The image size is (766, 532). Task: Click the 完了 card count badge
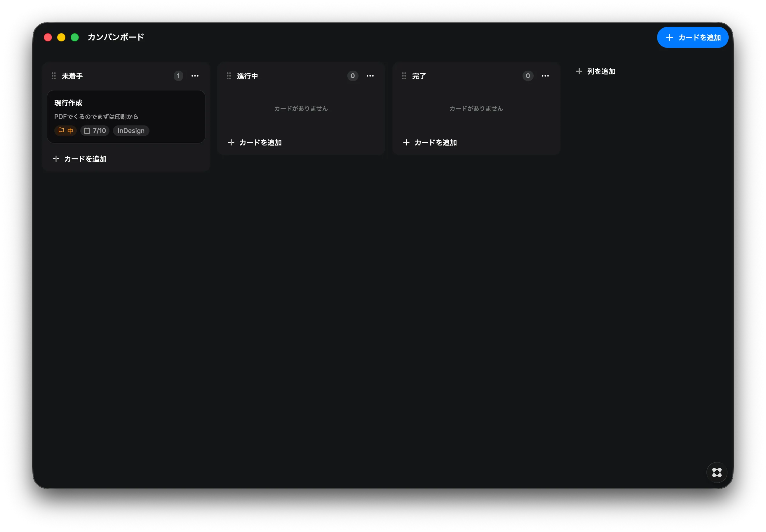pyautogui.click(x=528, y=76)
